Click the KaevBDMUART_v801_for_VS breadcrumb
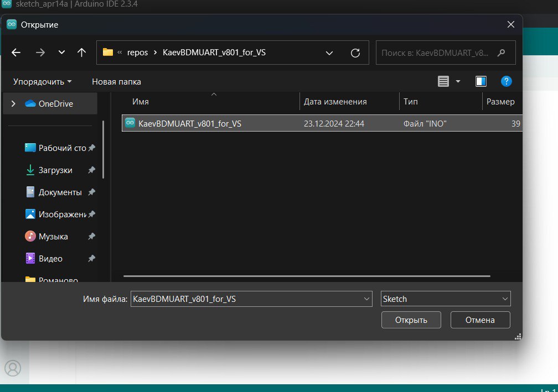 coord(214,52)
